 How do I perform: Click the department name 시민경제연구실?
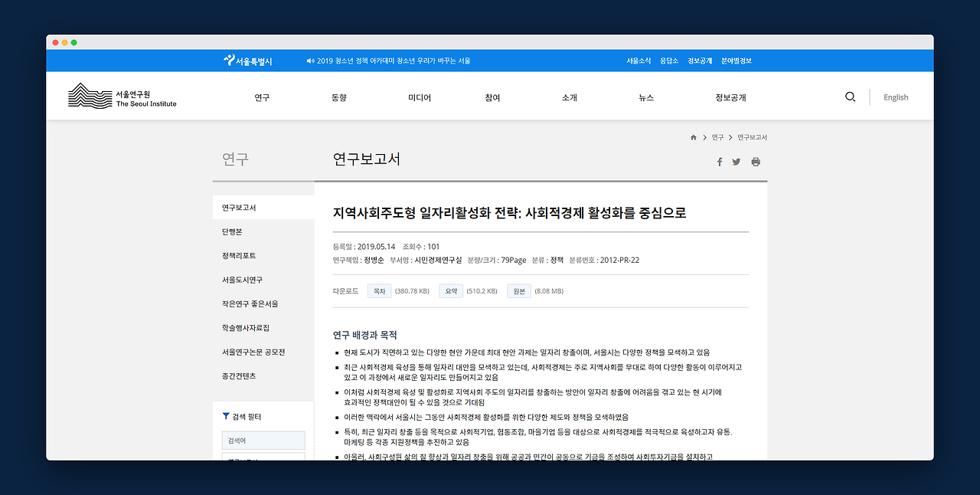(x=438, y=260)
